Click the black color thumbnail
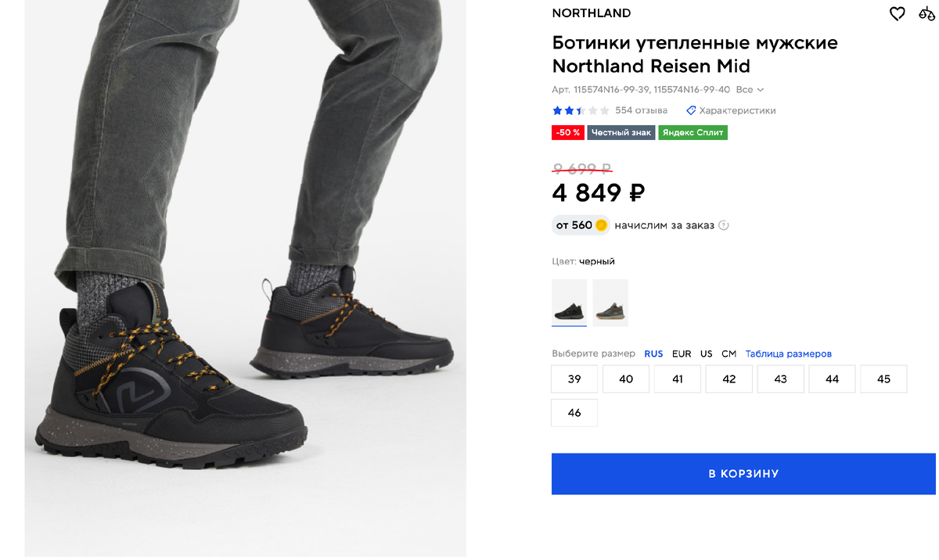The width and height of the screenshot is (939, 560). click(569, 303)
